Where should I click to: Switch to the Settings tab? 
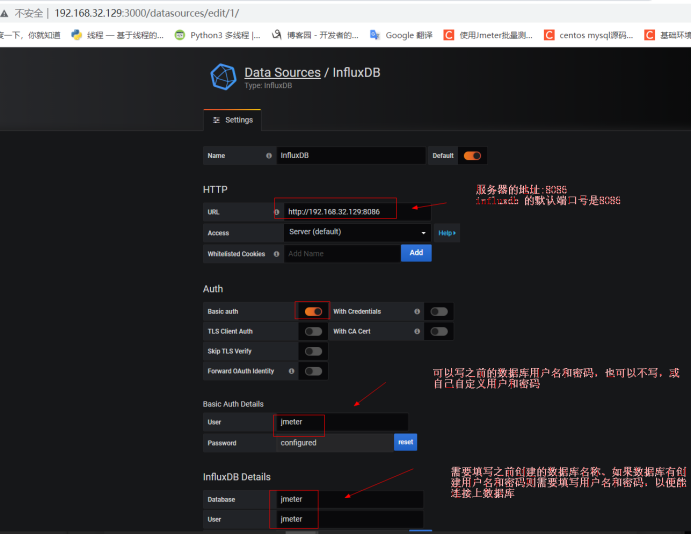coord(233,120)
